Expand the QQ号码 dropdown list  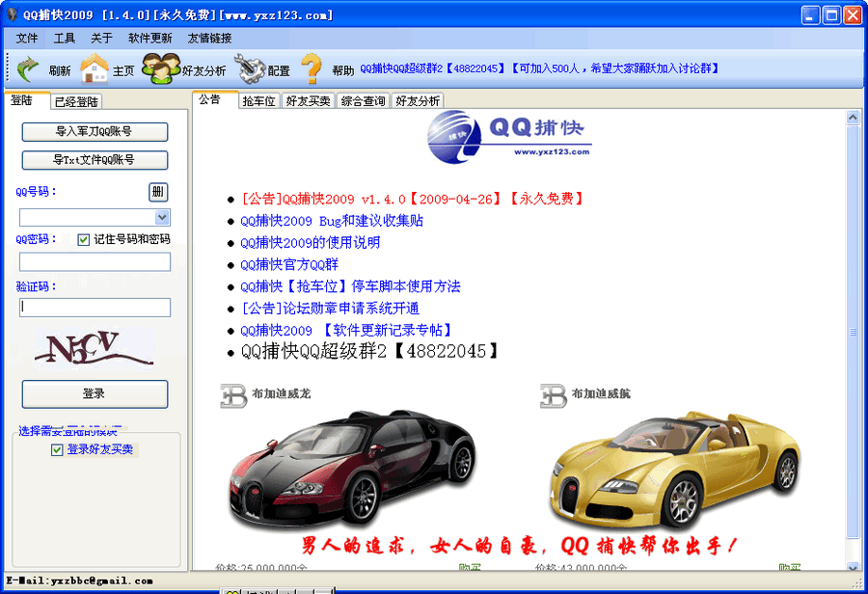click(x=162, y=218)
